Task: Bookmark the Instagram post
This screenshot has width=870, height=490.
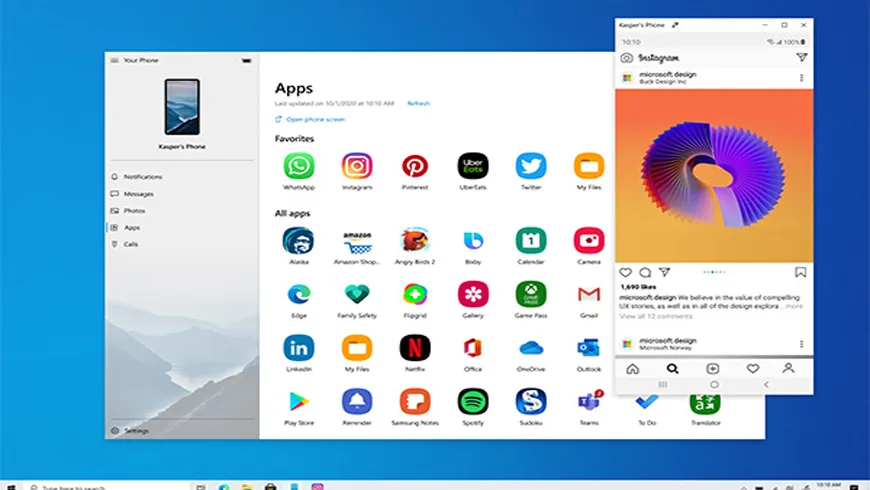Action: 800,272
